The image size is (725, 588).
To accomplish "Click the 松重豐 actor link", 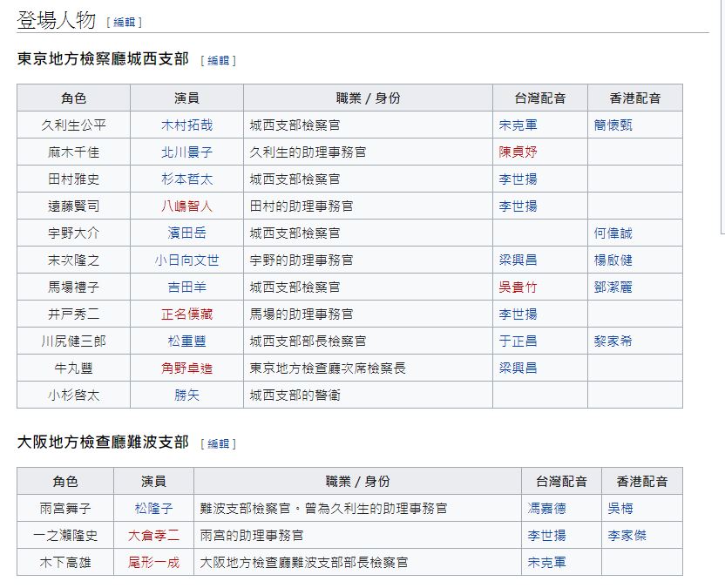I will [186, 341].
